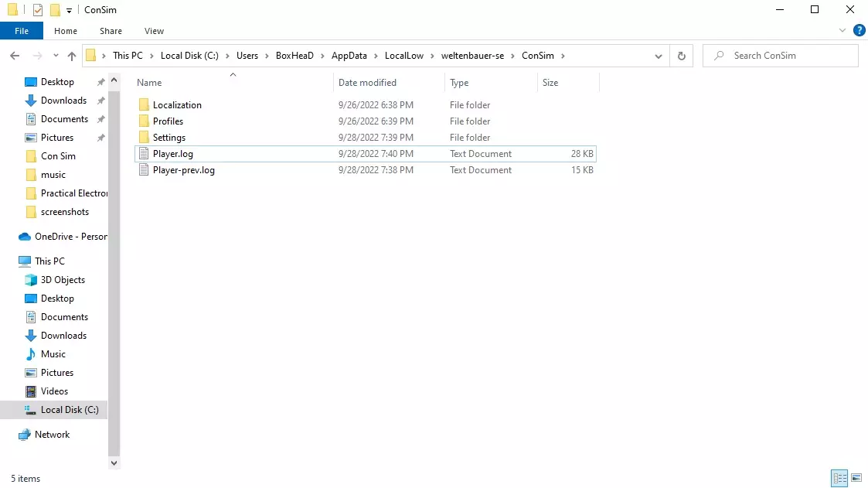Switch to details view in status bar
Image resolution: width=868 pixels, height=488 pixels.
tap(839, 477)
